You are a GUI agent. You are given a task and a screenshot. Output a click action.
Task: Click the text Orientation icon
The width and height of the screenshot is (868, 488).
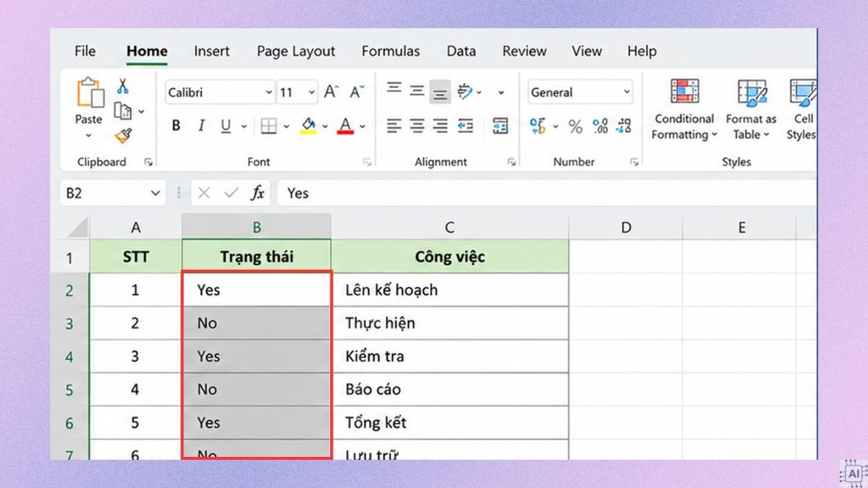(x=466, y=92)
